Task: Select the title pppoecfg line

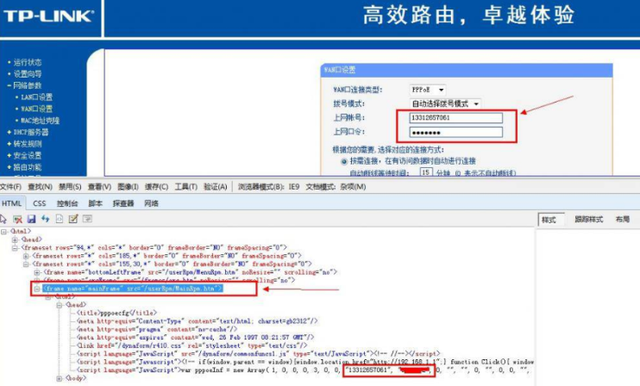Action: tap(117, 313)
